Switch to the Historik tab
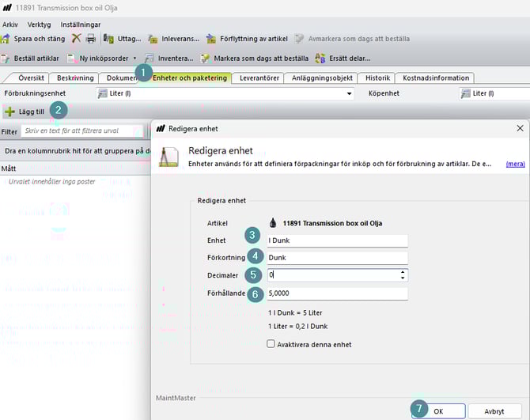 click(373, 78)
